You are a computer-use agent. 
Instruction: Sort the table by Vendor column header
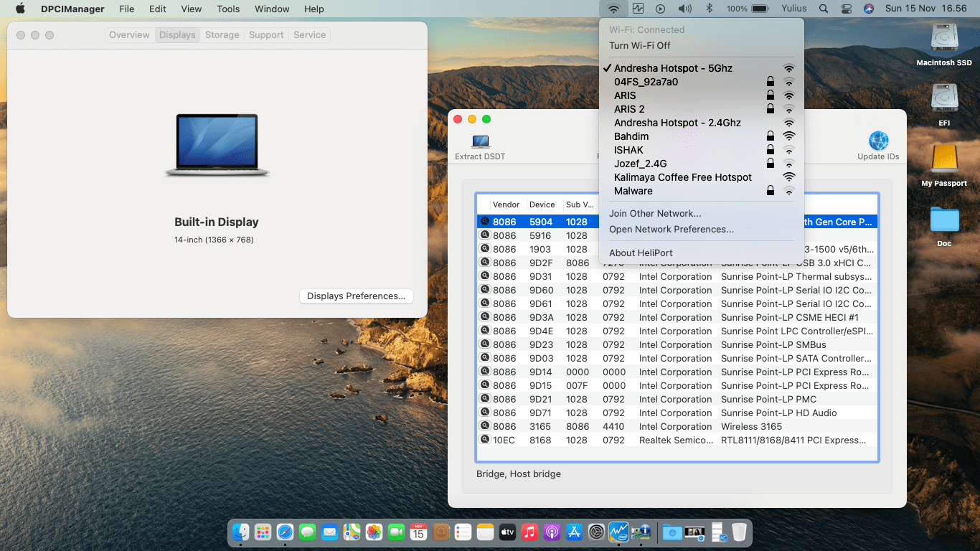pyautogui.click(x=506, y=204)
